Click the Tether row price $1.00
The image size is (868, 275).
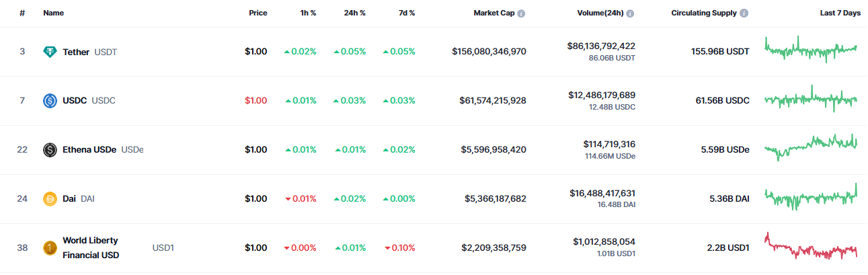coord(255,52)
